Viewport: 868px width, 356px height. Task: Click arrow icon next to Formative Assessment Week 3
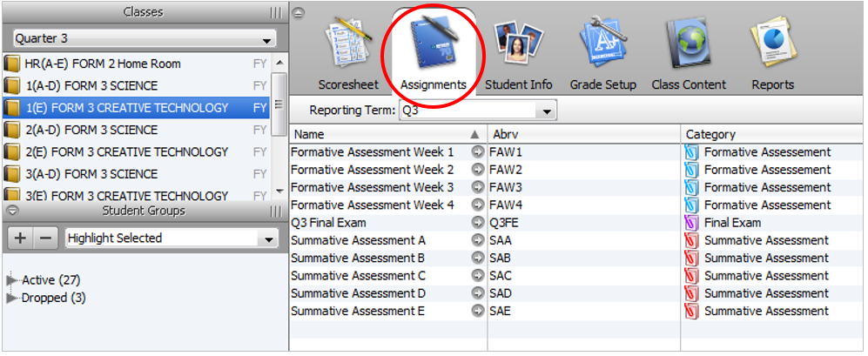pos(478,188)
